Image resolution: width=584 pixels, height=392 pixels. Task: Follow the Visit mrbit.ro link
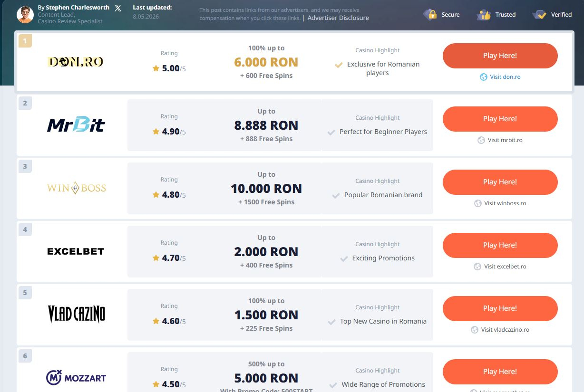coord(505,140)
